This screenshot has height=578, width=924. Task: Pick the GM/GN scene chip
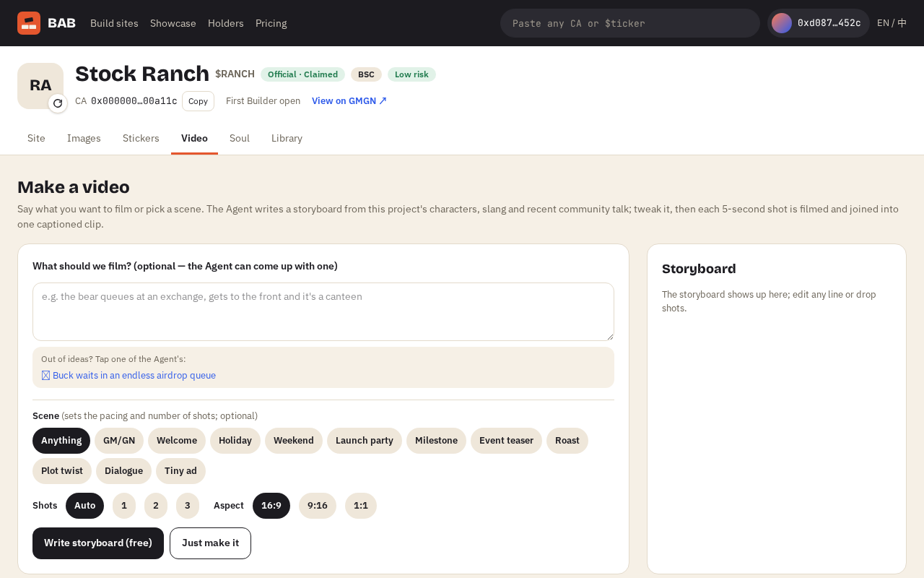[119, 441]
